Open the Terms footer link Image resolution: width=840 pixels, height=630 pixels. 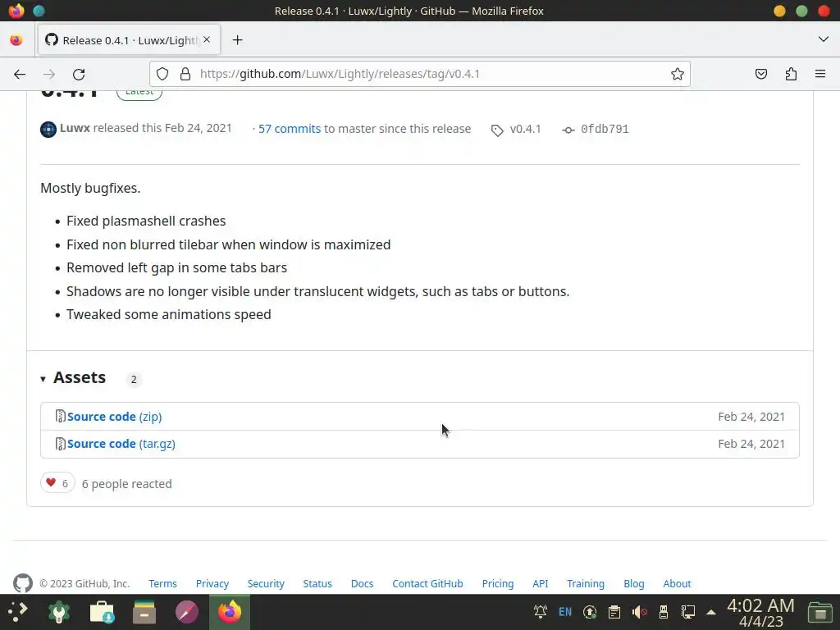point(163,584)
